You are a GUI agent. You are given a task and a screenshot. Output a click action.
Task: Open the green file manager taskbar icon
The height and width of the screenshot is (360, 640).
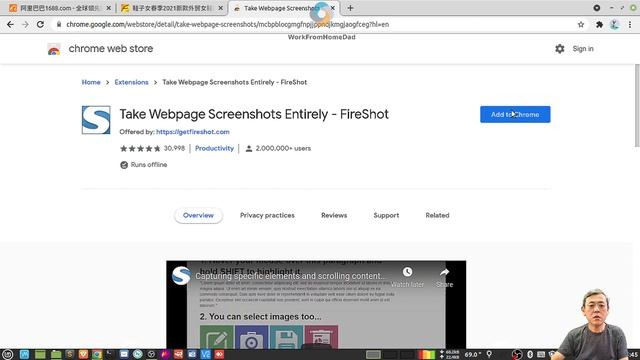(56, 354)
